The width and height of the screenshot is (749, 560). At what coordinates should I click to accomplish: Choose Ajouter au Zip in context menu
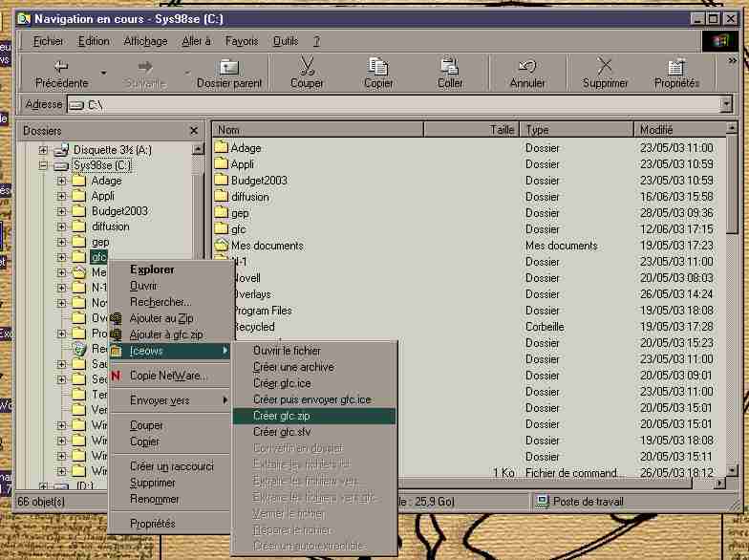pos(169,318)
